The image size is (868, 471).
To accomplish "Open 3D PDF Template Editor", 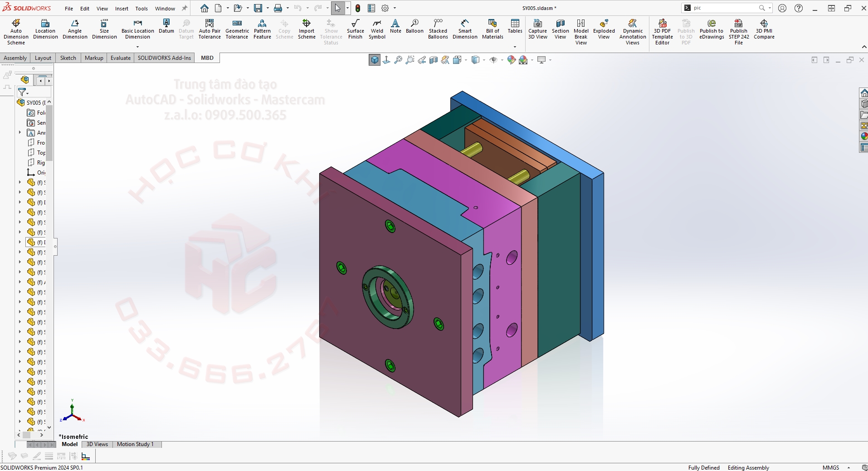I will tap(663, 32).
